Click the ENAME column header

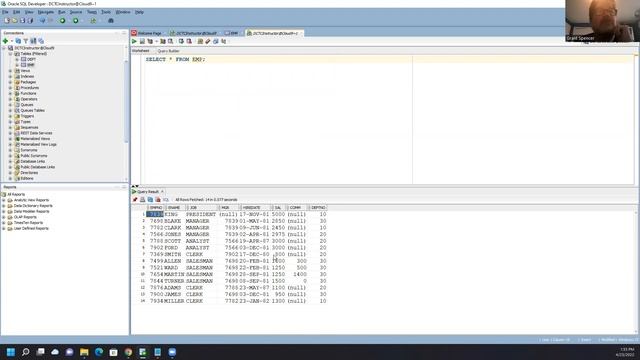click(x=174, y=208)
